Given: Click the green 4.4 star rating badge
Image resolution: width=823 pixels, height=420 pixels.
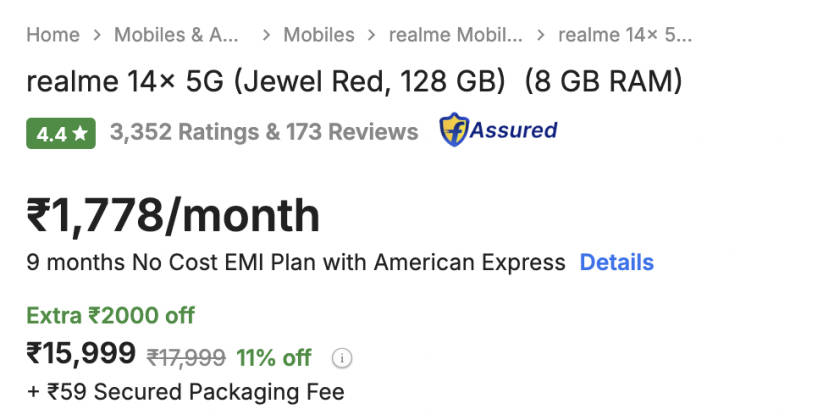Looking at the screenshot, I should point(61,132).
